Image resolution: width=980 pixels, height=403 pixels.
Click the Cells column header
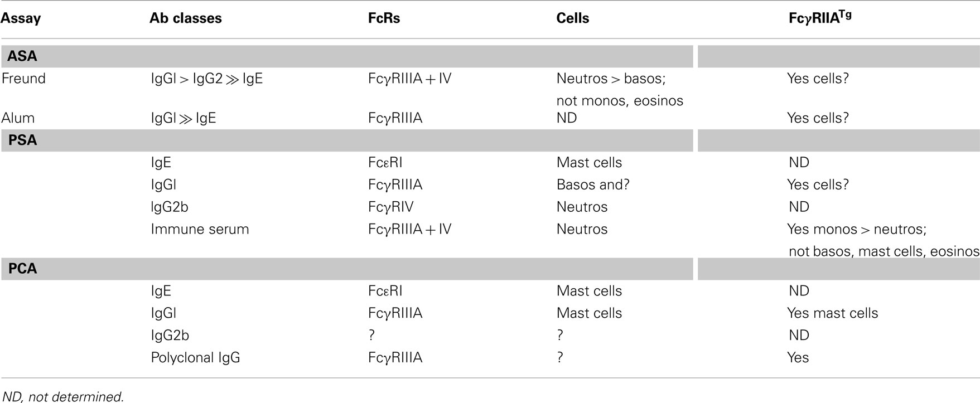coord(573,18)
